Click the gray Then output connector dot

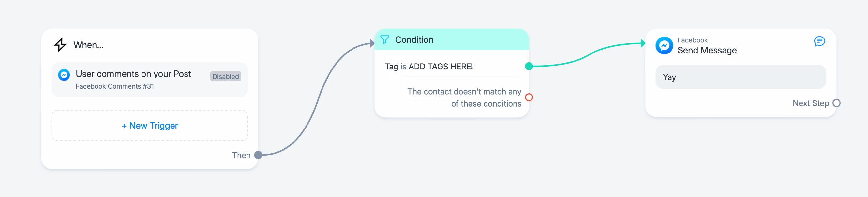pos(258,155)
